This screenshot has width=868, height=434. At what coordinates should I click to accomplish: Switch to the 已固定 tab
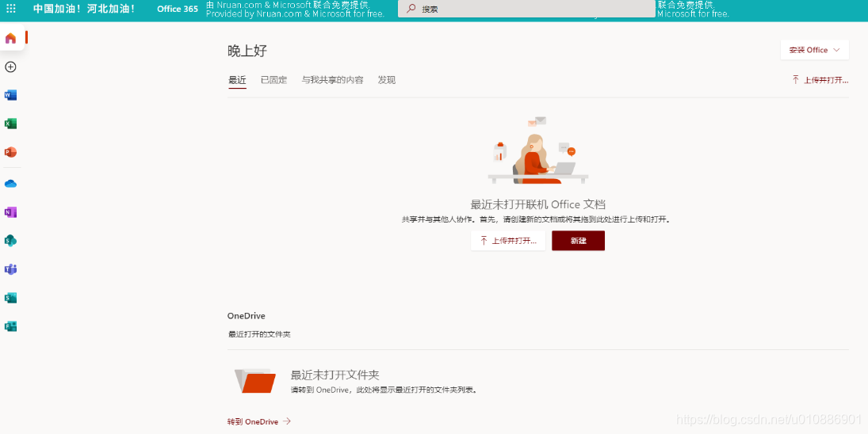274,80
